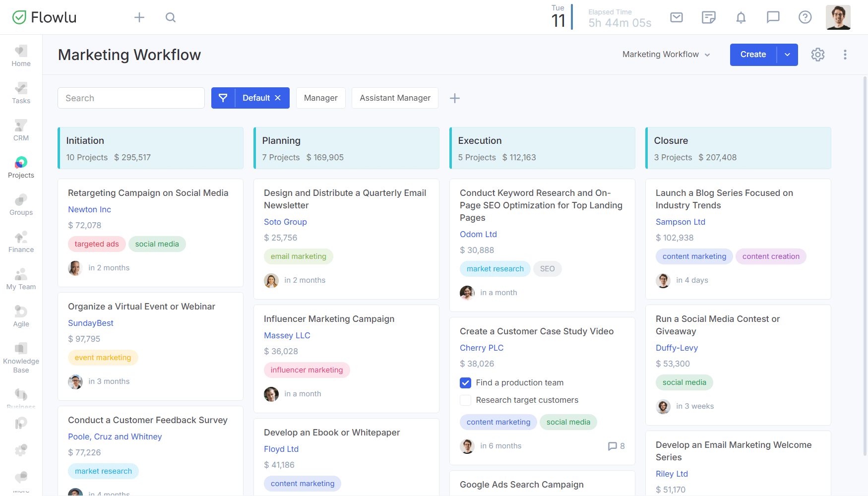Image resolution: width=868 pixels, height=496 pixels.
Task: Uncheck Find a production team
Action: (x=465, y=382)
